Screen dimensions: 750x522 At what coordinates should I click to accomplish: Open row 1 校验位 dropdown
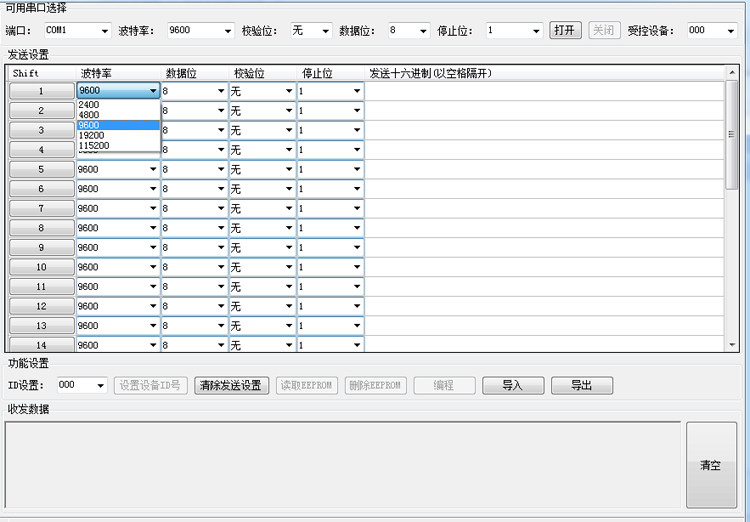tap(263, 91)
